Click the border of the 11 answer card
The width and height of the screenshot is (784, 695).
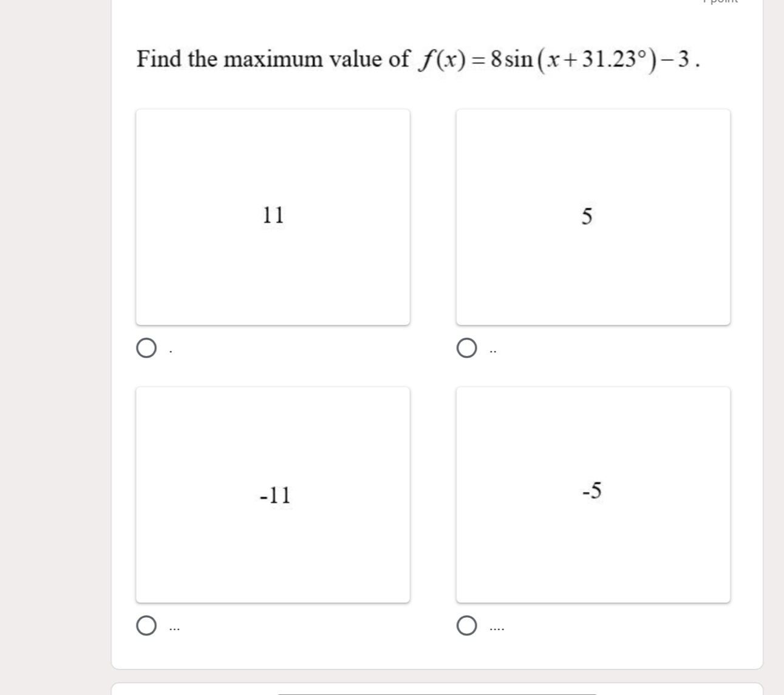click(x=273, y=111)
